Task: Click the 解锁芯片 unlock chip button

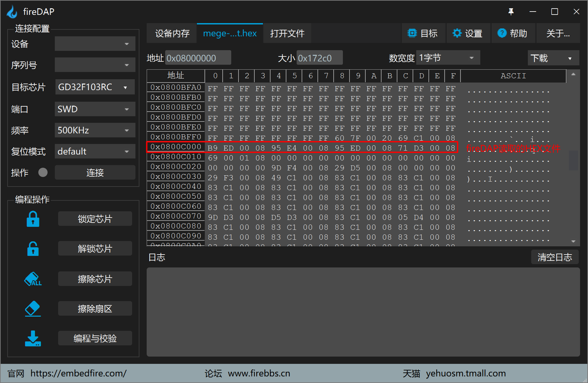Action: (x=95, y=249)
